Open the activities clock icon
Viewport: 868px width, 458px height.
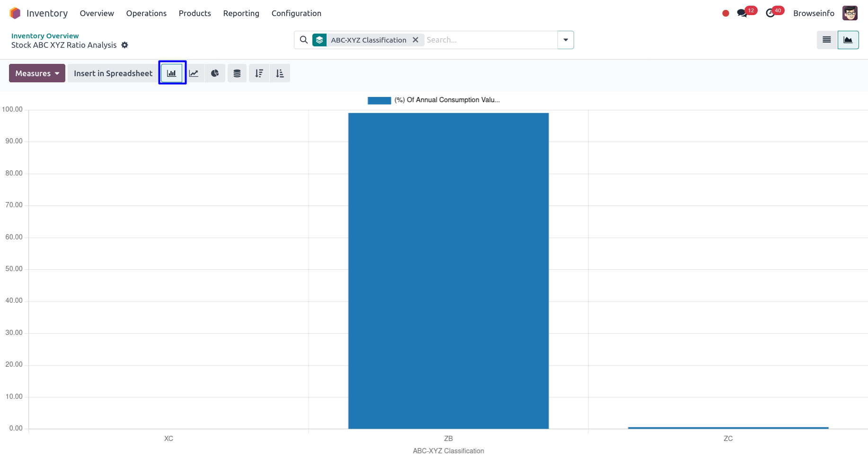point(770,13)
